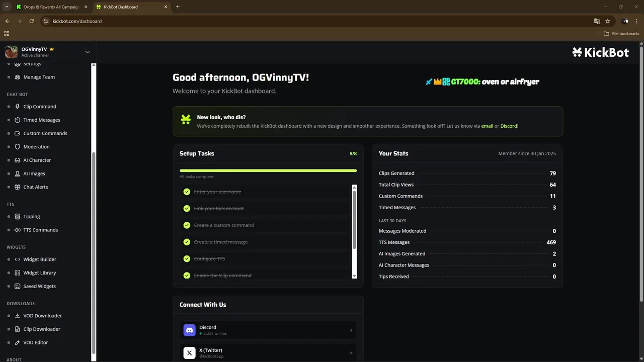Close the KickBot Dashboard tab

[166, 7]
